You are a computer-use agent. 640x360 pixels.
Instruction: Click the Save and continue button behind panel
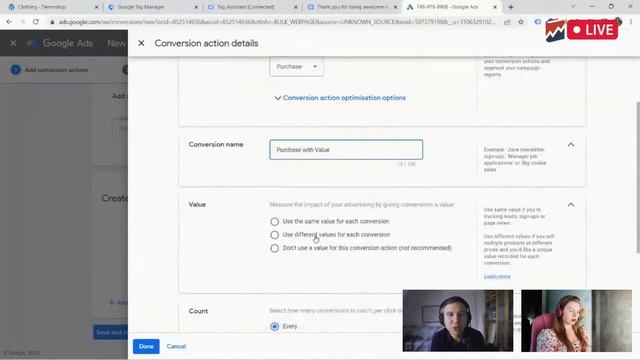pyautogui.click(x=111, y=332)
